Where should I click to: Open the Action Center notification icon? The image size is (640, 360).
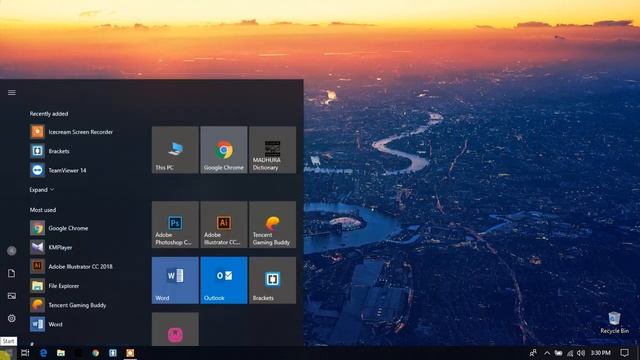coord(624,353)
